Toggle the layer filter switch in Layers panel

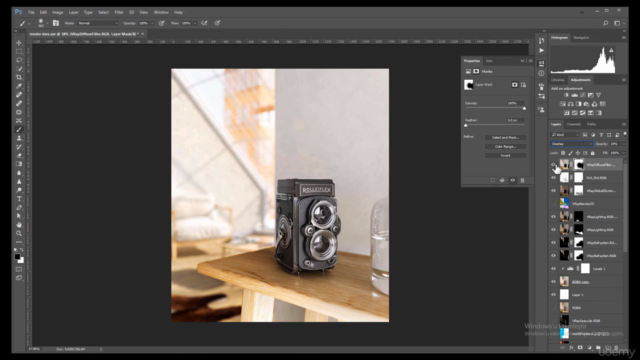pyautogui.click(x=625, y=134)
